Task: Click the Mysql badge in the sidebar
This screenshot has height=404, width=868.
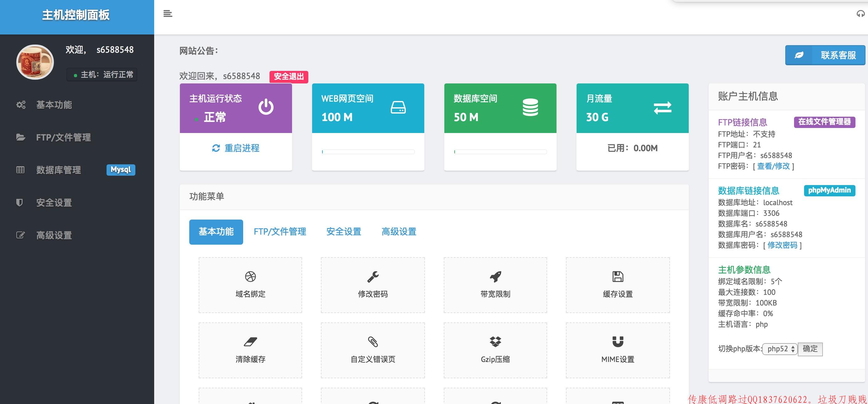Action: [x=121, y=170]
